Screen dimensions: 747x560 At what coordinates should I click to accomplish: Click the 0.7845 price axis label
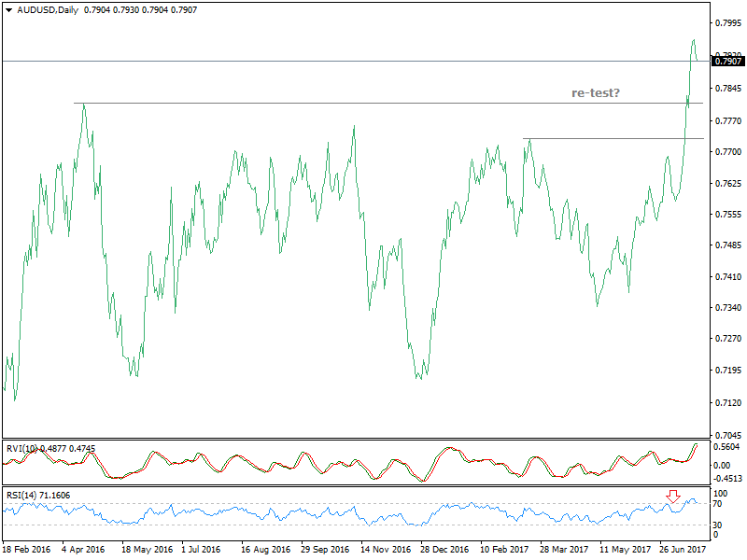coord(728,90)
